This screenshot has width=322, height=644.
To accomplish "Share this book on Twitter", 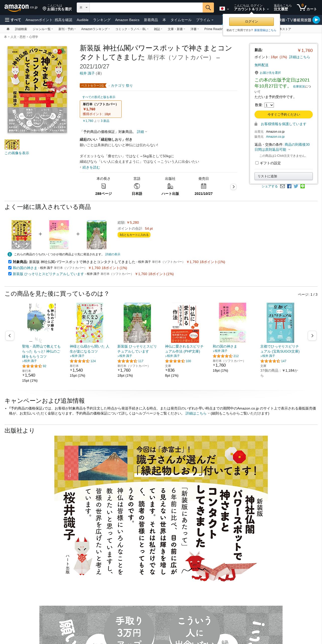I will click(x=296, y=186).
